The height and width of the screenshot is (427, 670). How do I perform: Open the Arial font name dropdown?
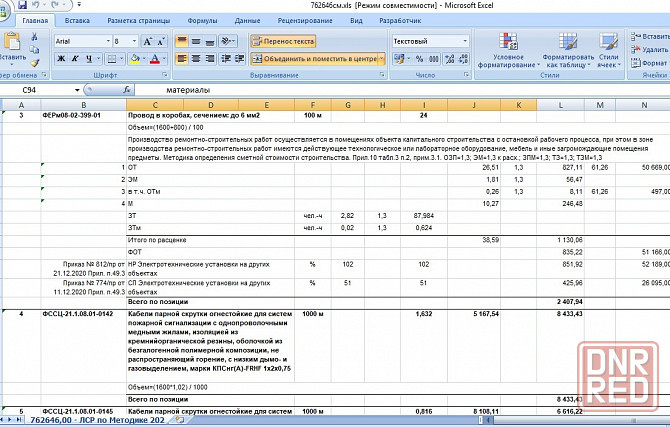[106, 41]
